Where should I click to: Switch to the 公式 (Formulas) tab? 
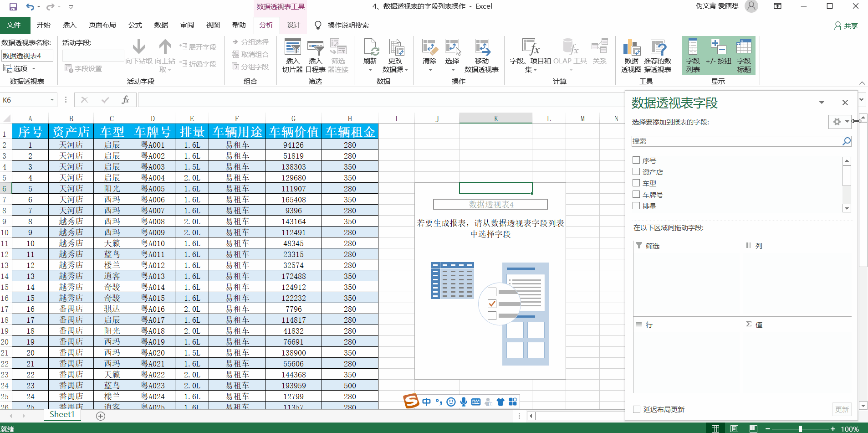(135, 25)
